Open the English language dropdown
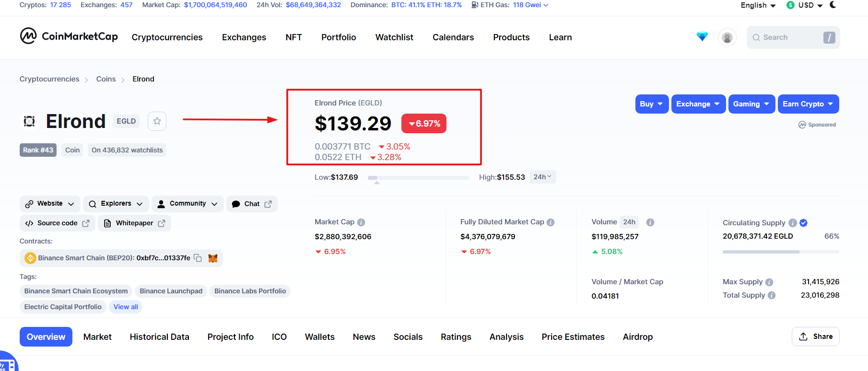Screen dimensions: 868x371 (758, 5)
